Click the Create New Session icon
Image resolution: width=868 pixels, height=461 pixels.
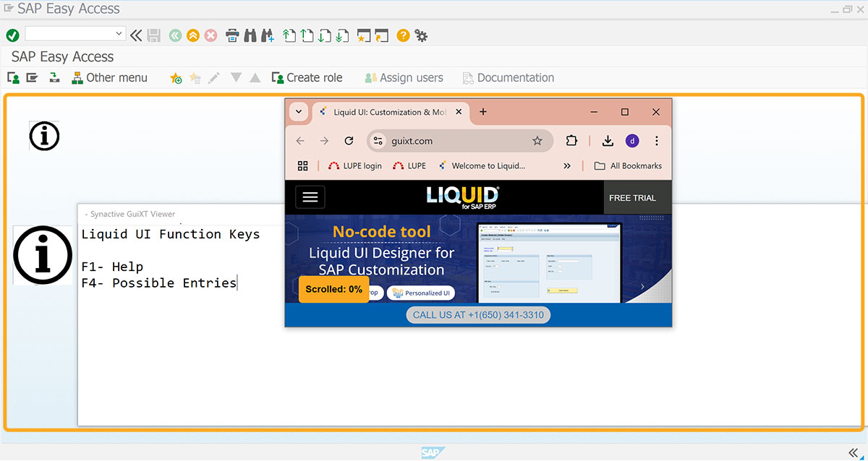(364, 35)
